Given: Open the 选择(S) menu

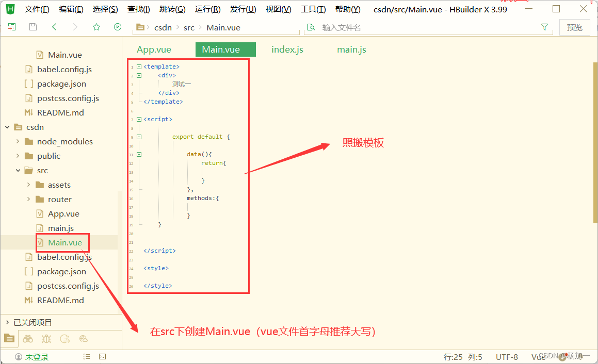Looking at the screenshot, I should 105,9.
